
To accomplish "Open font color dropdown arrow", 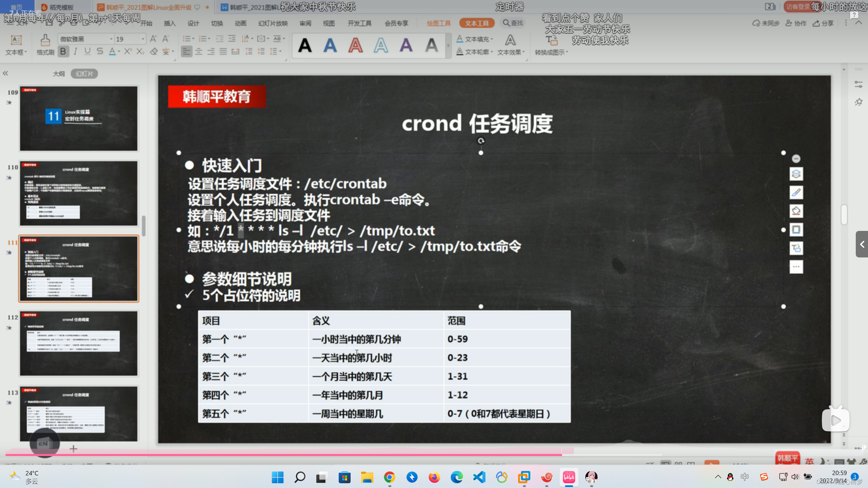I will tap(119, 52).
